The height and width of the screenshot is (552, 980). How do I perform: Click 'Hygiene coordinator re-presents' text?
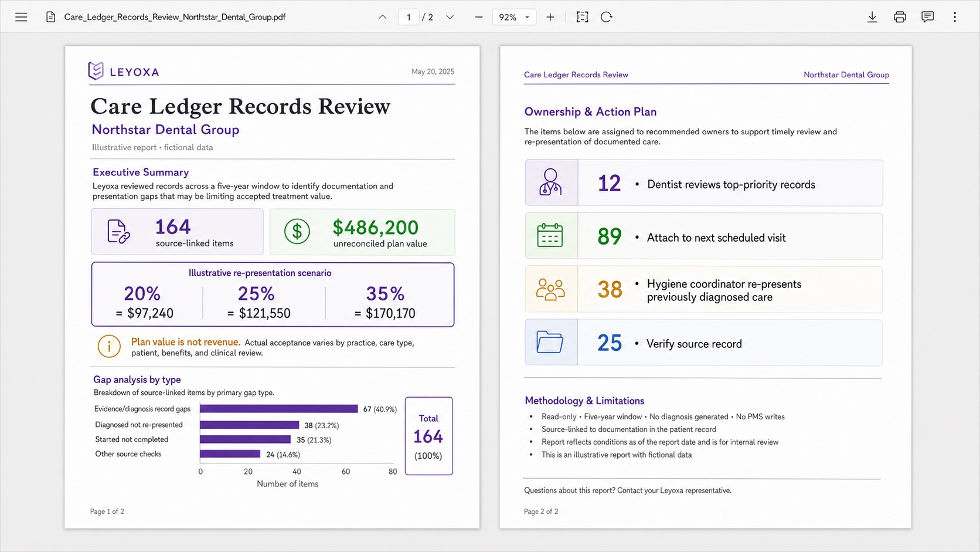pyautogui.click(x=724, y=284)
